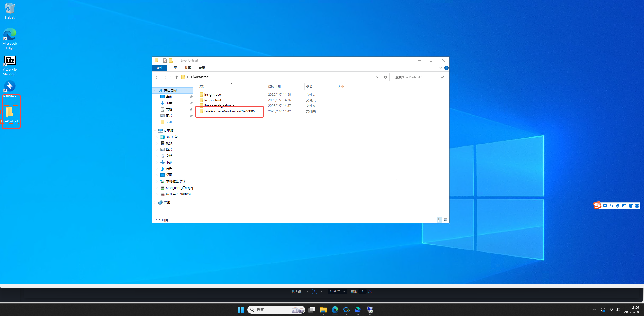
Task: Click the Windows Start button
Action: [x=240, y=310]
